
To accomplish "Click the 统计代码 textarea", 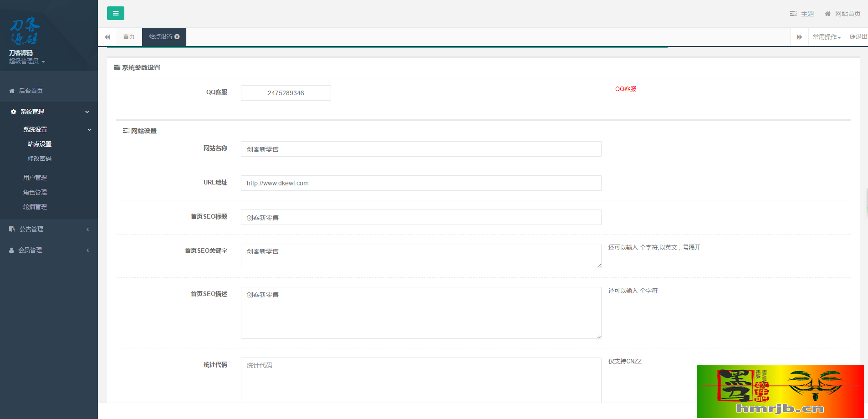I will pyautogui.click(x=421, y=380).
